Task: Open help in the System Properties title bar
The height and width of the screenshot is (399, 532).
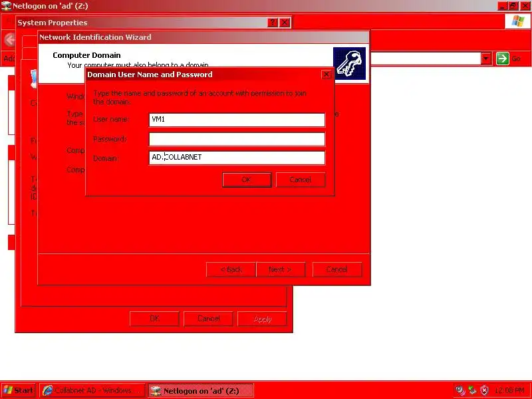Action: coord(273,23)
